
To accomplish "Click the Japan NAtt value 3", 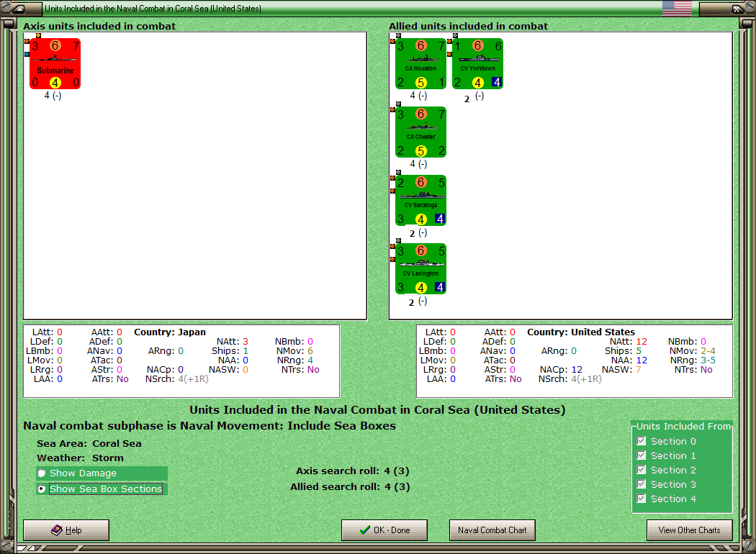I will pyautogui.click(x=246, y=342).
